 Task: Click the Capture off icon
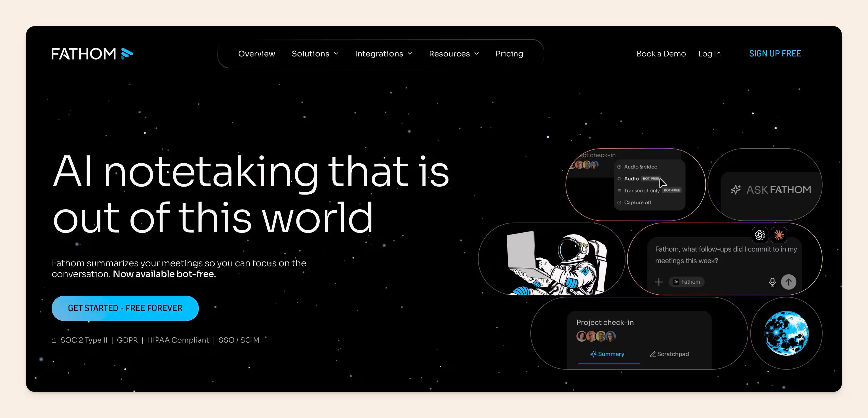pyautogui.click(x=619, y=202)
